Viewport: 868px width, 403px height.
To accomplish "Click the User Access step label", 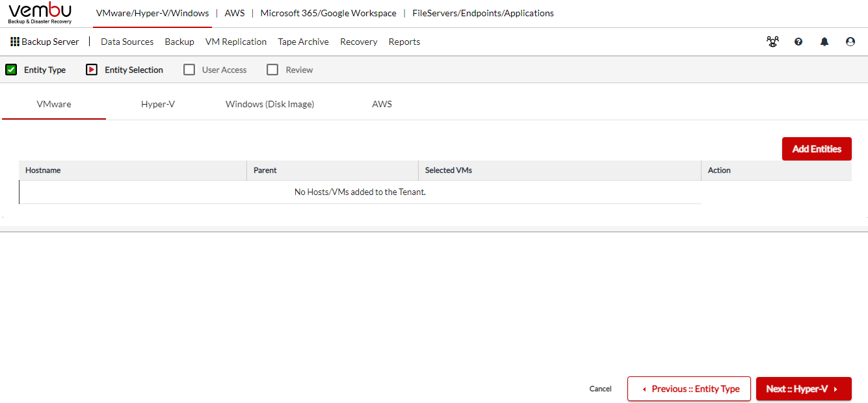I will pos(224,70).
